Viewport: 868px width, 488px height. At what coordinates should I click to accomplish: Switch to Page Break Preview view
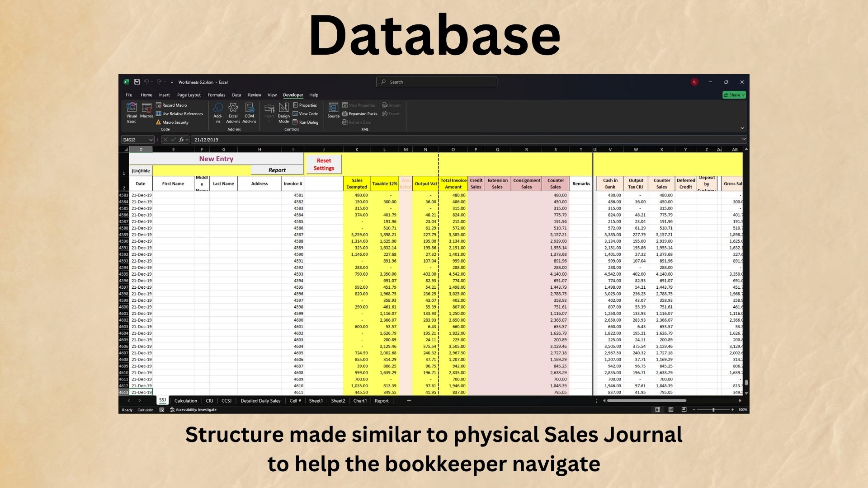click(684, 410)
